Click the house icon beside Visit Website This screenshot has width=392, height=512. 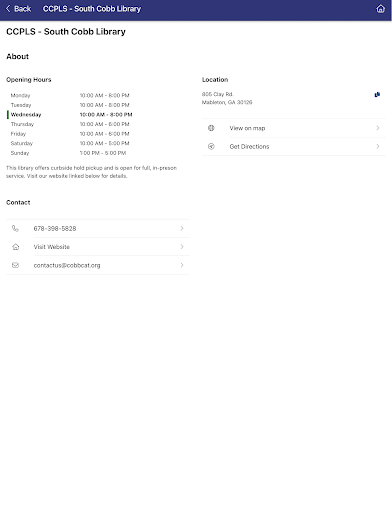click(x=15, y=247)
